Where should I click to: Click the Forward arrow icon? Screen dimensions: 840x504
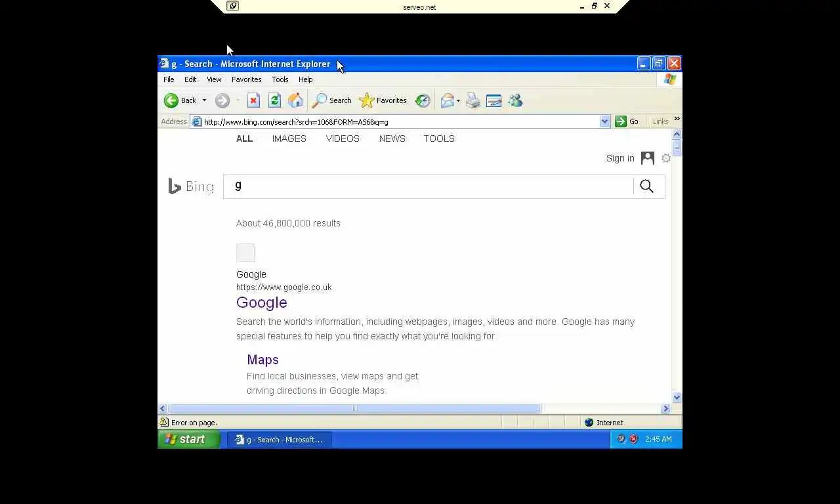pos(222,100)
